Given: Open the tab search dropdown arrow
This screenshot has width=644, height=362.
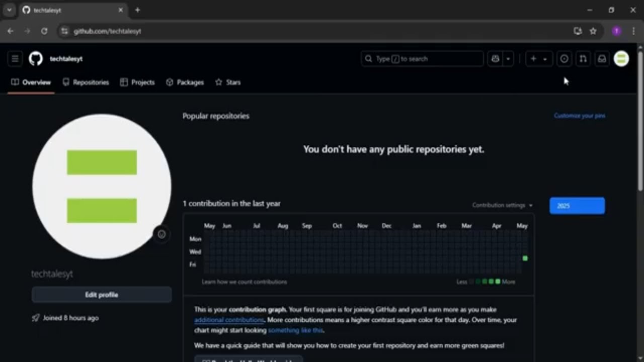Looking at the screenshot, I should coord(9,10).
